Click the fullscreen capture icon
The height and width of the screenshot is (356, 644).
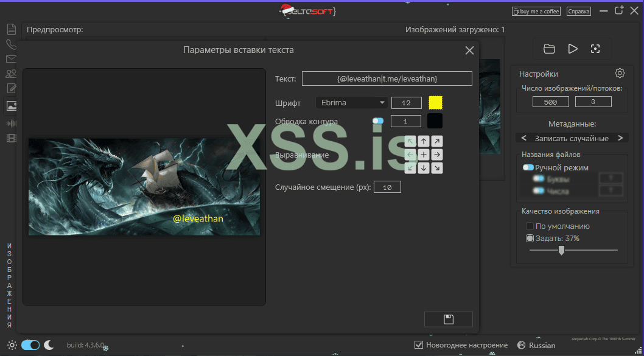(x=595, y=49)
